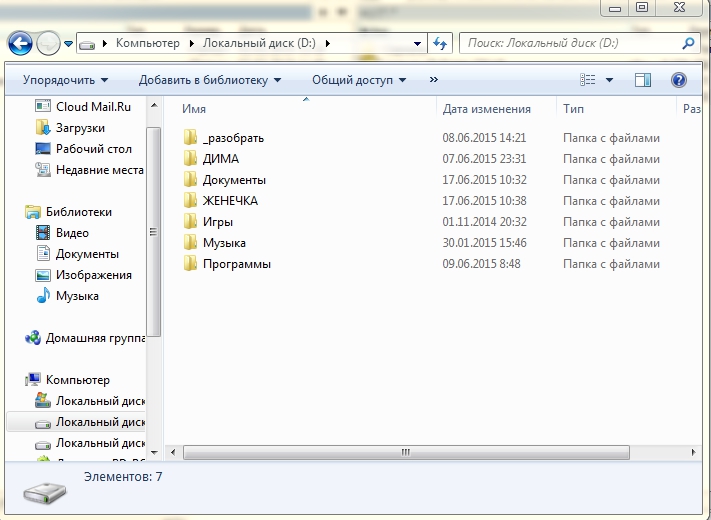The image size is (711, 520).
Task: Click the Back navigation arrow button
Action: (x=20, y=43)
